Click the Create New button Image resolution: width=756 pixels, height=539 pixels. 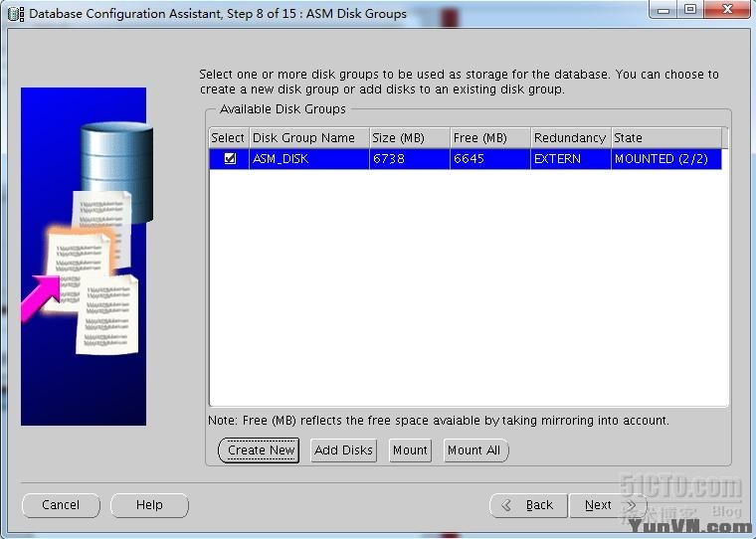point(259,450)
